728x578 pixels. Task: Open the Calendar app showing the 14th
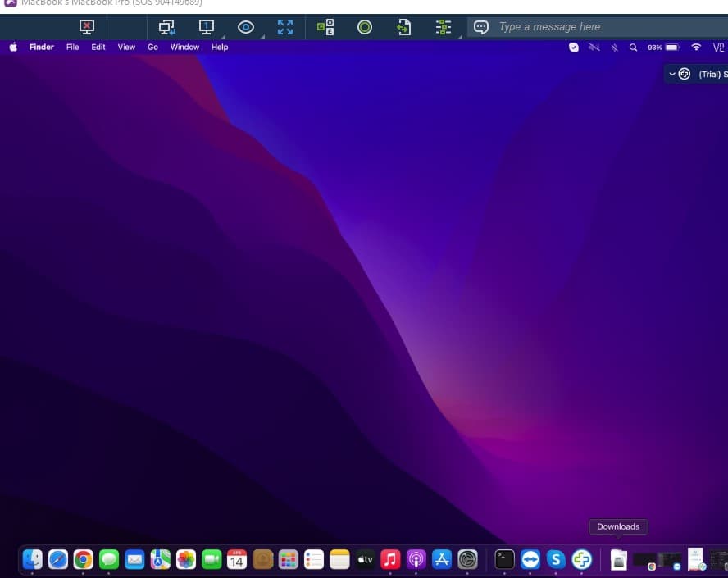coord(237,559)
